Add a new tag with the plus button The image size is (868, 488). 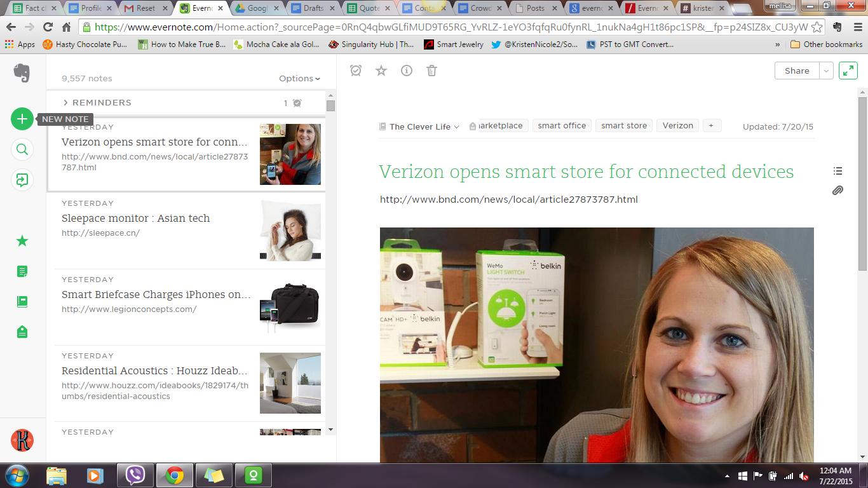(x=711, y=126)
